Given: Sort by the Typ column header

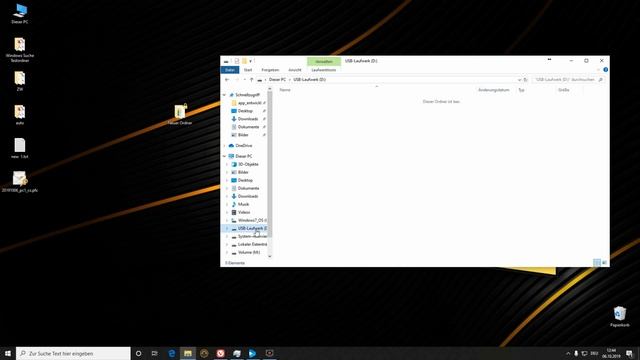Looking at the screenshot, I should (x=521, y=90).
